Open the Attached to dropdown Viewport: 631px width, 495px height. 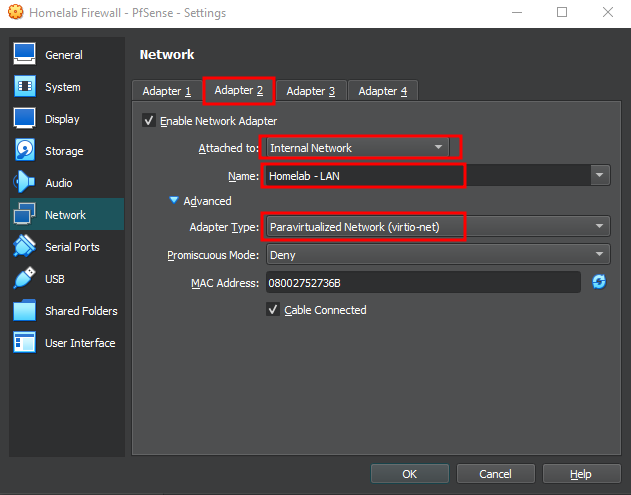356,148
